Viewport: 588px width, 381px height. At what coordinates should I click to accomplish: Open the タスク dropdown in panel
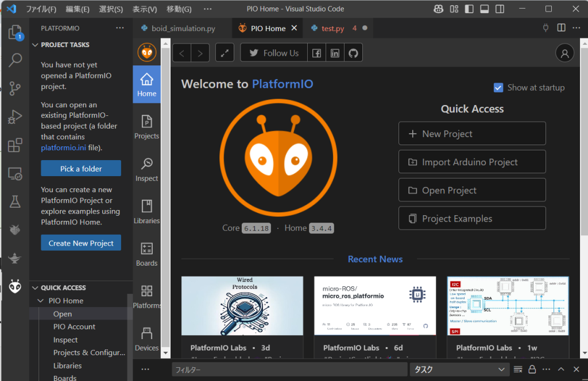pos(459,370)
